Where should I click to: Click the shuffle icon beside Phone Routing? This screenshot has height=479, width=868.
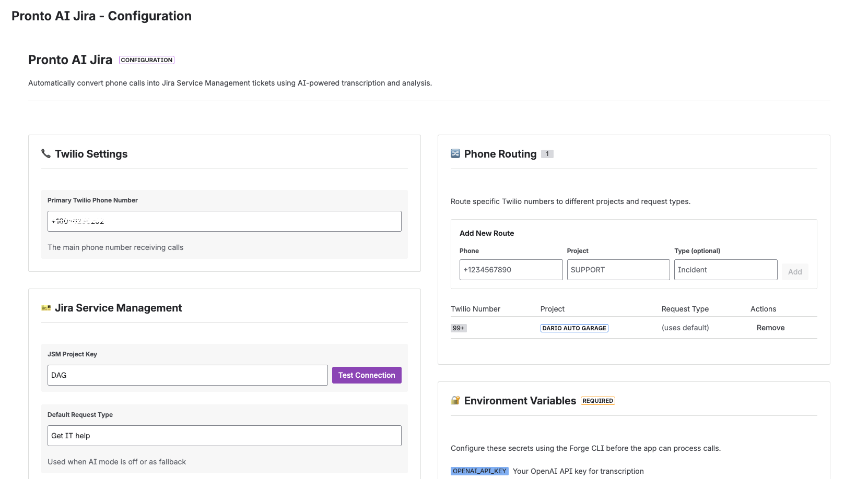pos(455,153)
